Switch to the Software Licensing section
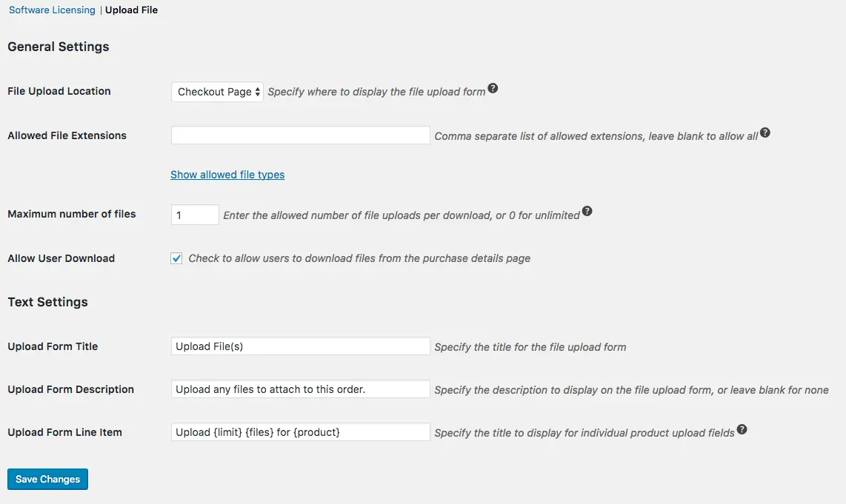 (x=52, y=10)
